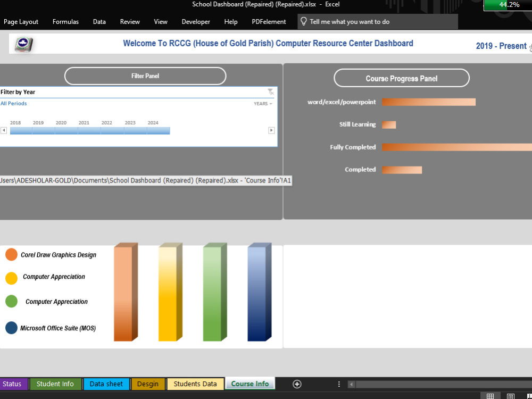Viewport: 532px width, 399px height.
Task: Switch to the Students Data sheet tab
Action: [195, 384]
